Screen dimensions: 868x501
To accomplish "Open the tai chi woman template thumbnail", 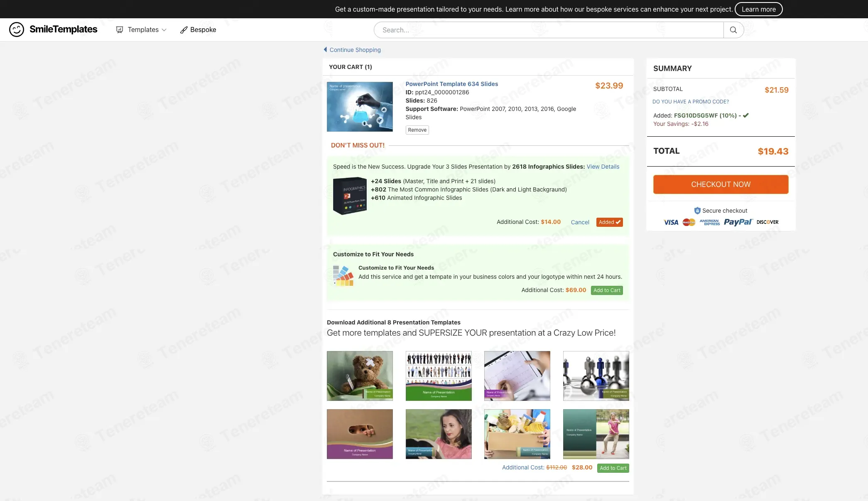I will coord(596,434).
